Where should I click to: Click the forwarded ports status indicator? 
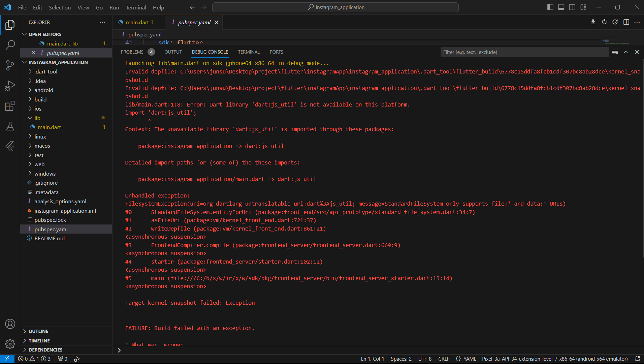[x=63, y=359]
